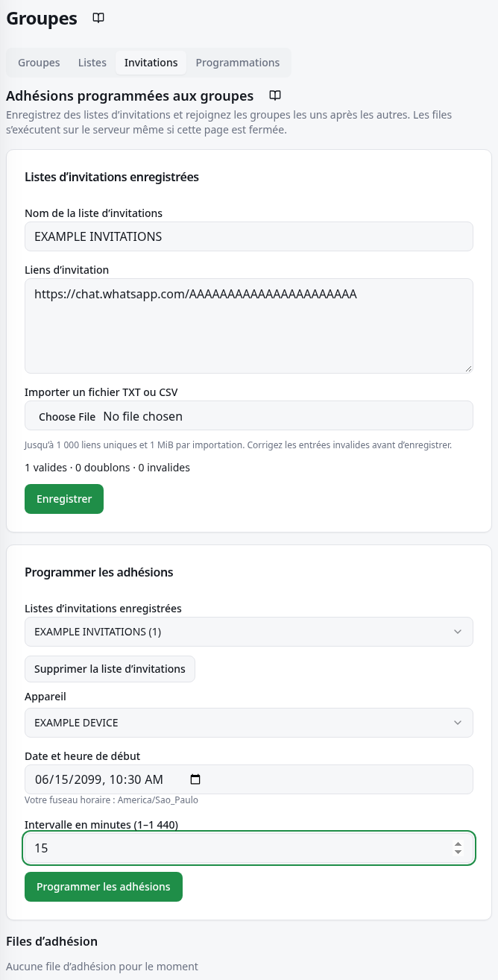
Task: Open calendar picker icon in start date field
Action: 195,779
